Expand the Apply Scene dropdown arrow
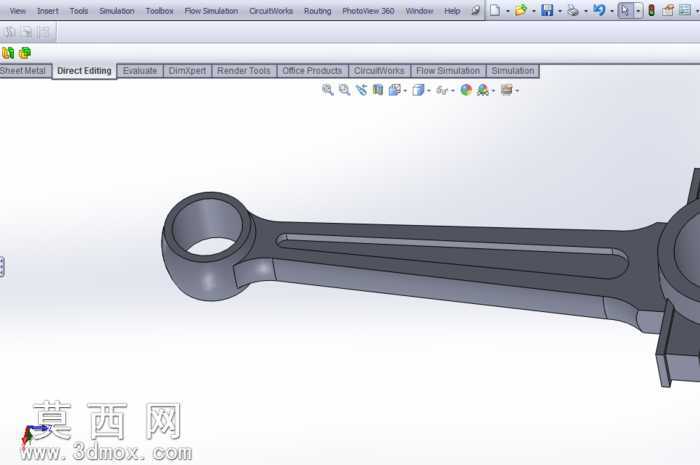The width and height of the screenshot is (700, 465). (493, 91)
